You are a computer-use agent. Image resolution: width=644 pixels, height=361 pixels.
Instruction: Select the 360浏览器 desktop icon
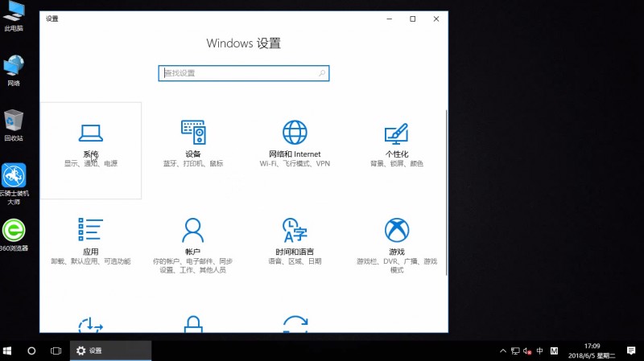pos(14,235)
